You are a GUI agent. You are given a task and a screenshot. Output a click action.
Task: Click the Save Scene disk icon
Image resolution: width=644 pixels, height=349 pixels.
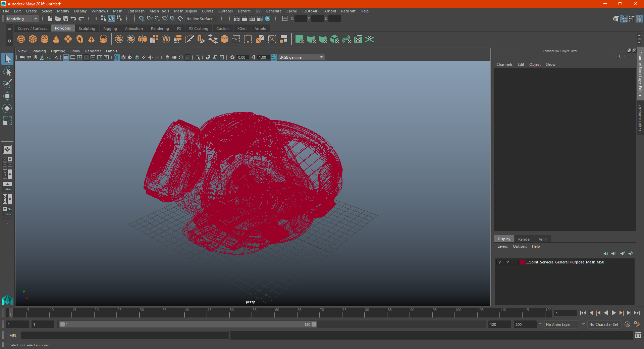coord(66,19)
